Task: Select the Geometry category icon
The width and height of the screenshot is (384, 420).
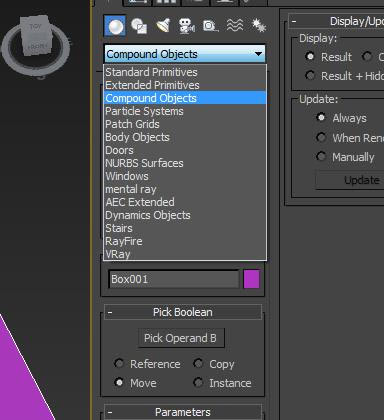Action: (115, 26)
